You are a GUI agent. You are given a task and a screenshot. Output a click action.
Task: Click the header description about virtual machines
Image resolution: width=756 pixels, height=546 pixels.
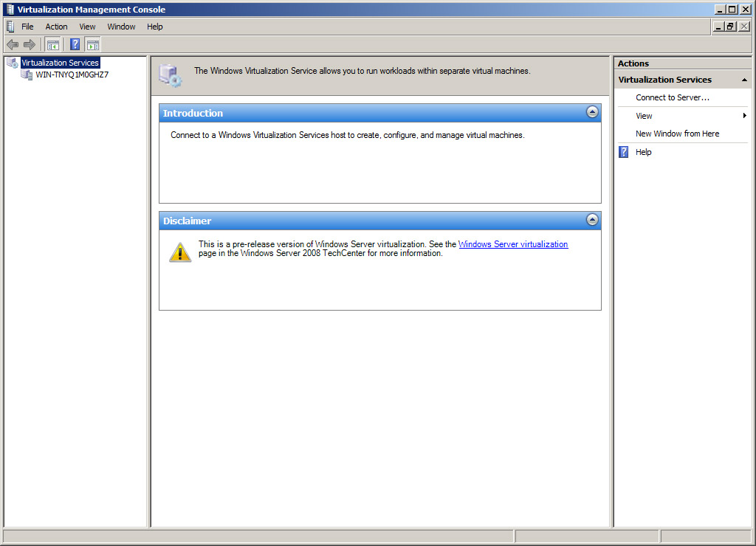click(x=362, y=71)
